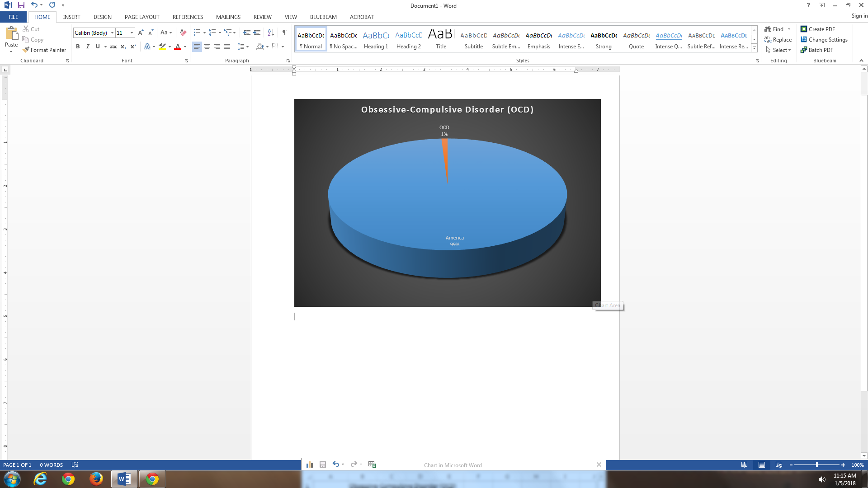Toggle bold formatting
The image size is (868, 488).
pos(78,47)
